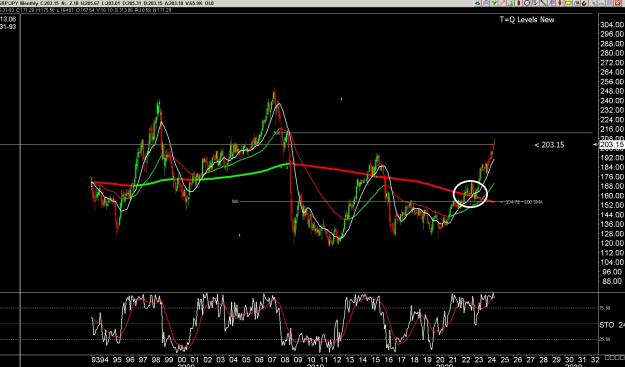Click the 160.00 price axis value

click(612, 196)
